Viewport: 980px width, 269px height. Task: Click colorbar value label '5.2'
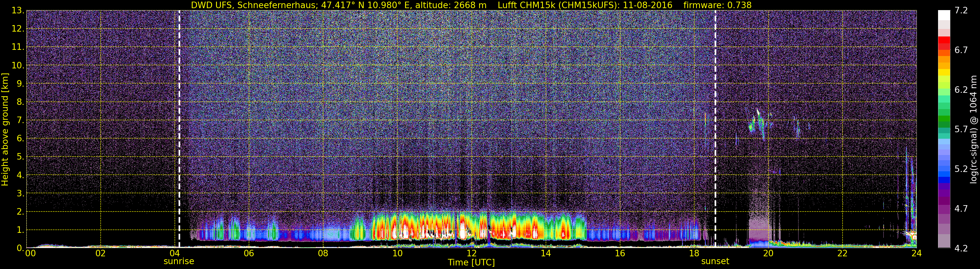click(x=961, y=169)
